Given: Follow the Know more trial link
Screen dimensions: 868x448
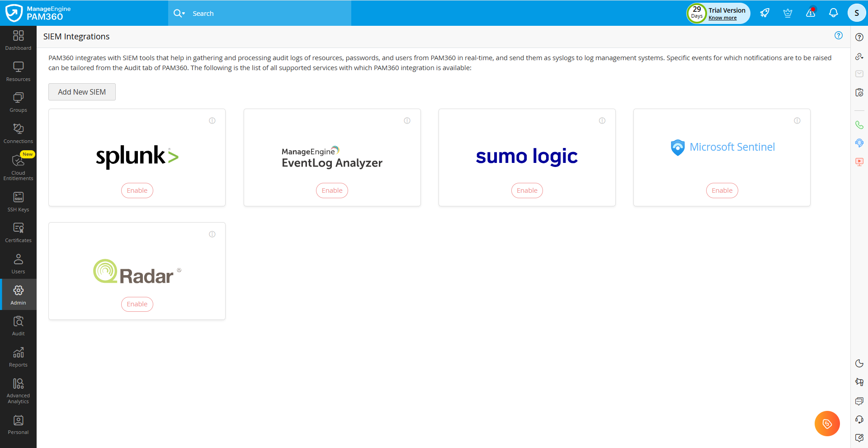Looking at the screenshot, I should pos(723,18).
